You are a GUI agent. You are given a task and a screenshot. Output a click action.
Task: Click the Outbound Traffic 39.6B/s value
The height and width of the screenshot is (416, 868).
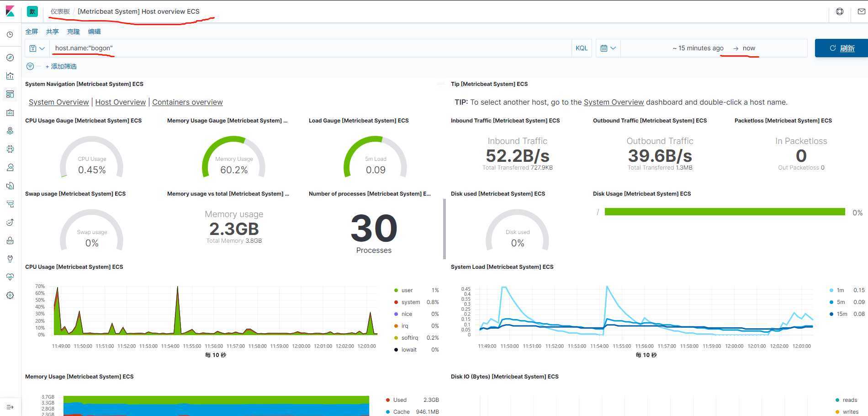click(x=660, y=156)
